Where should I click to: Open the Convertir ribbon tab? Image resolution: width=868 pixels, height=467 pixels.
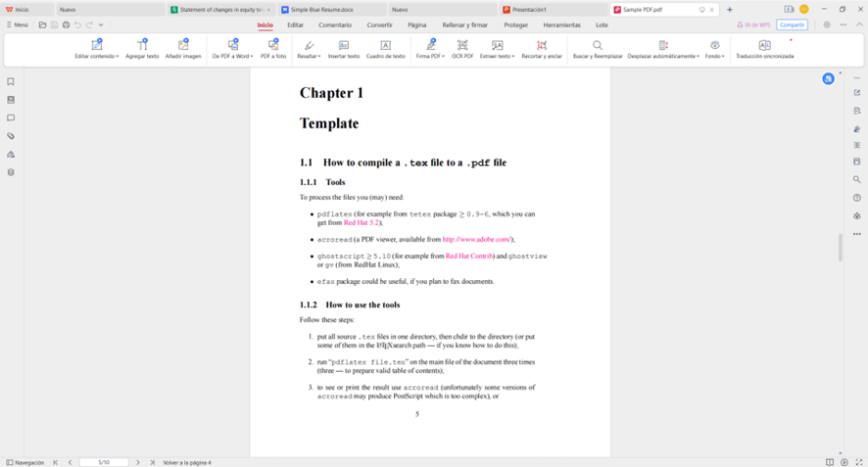click(379, 24)
